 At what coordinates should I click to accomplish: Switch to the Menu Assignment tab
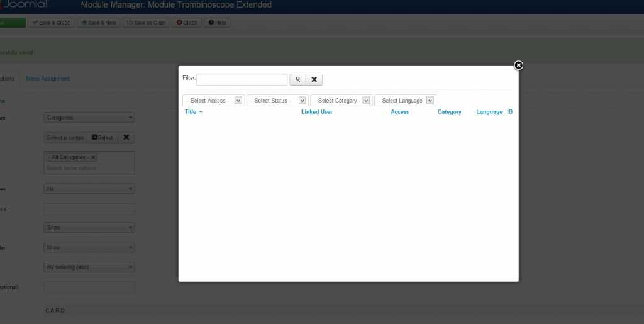click(48, 79)
